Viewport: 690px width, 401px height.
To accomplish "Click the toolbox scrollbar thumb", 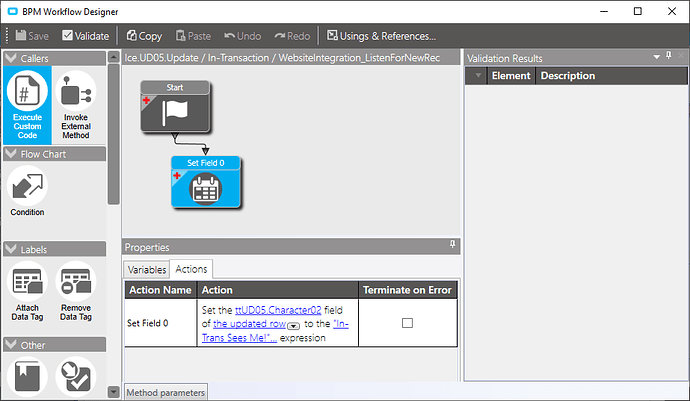I will click(x=114, y=134).
